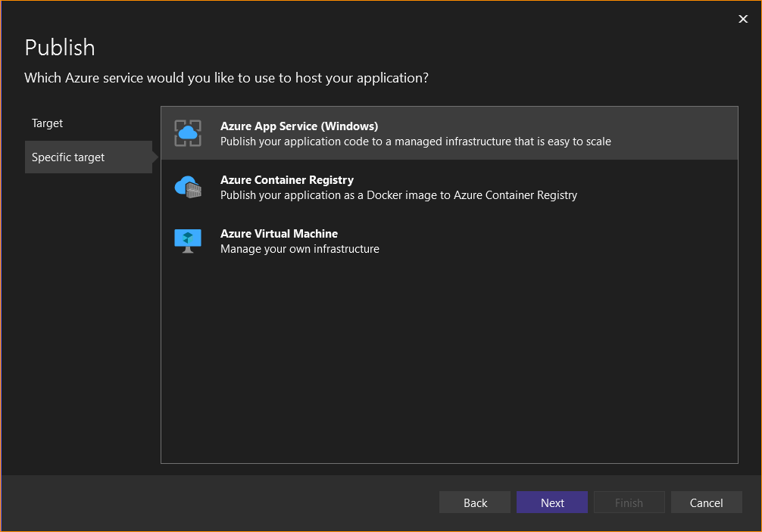
Task: Click the 'Docker image' description text
Action: coord(398,195)
